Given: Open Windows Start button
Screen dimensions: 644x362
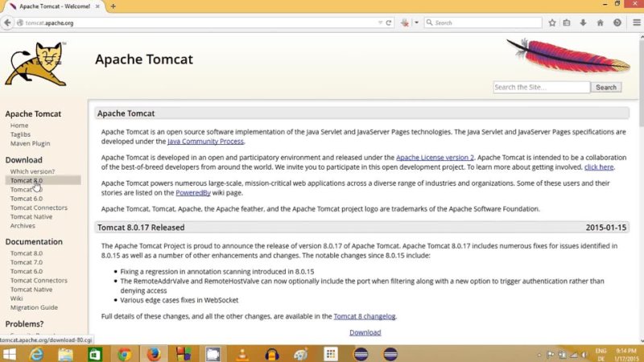Looking at the screenshot, I should tap(9, 354).
